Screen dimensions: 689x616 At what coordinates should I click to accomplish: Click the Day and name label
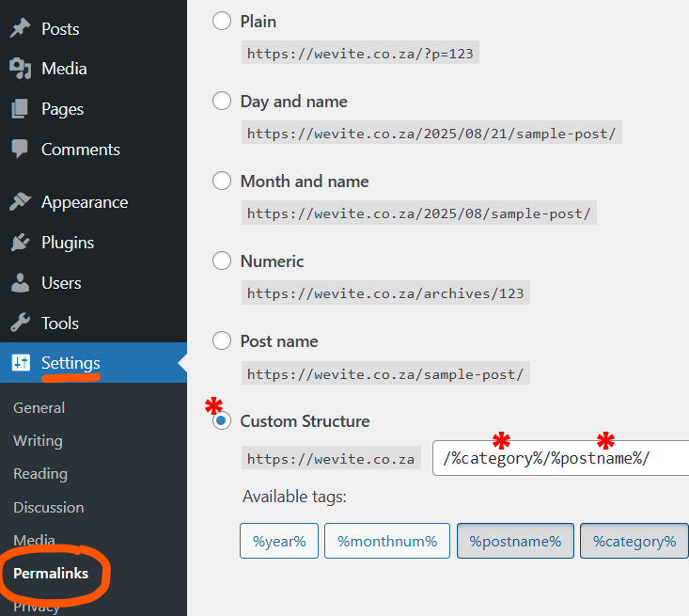coord(294,102)
